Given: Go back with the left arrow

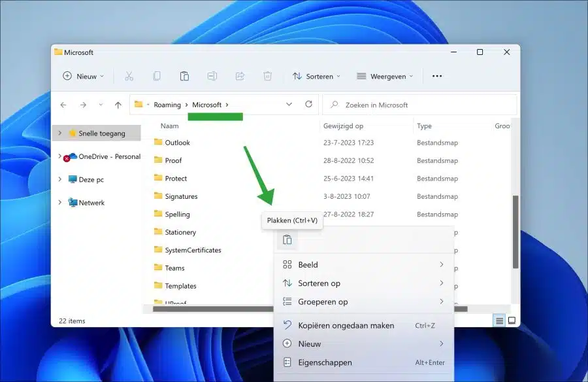Looking at the screenshot, I should click(63, 105).
